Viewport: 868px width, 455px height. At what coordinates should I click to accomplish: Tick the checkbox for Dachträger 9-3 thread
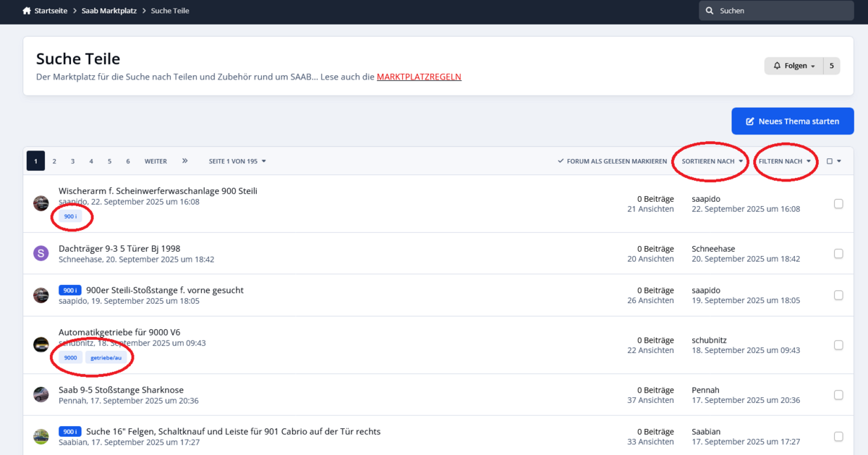838,253
